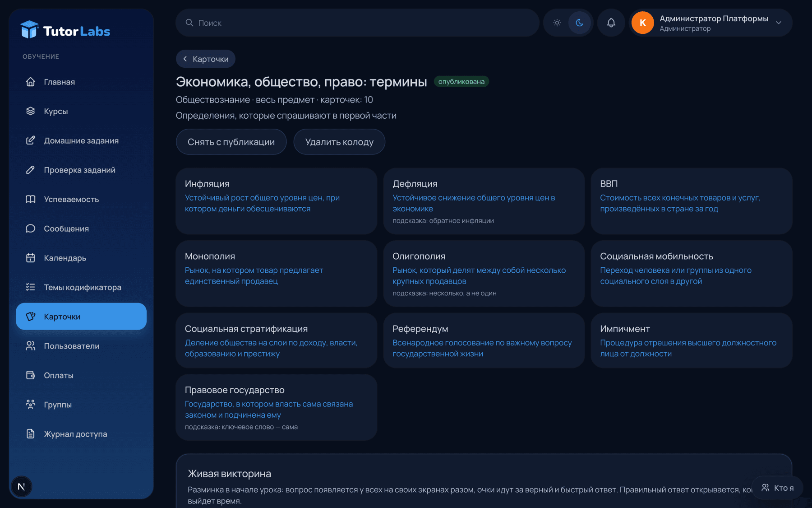The width and height of the screenshot is (812, 508).
Task: Click the Календарь calendar icon
Action: (30, 258)
